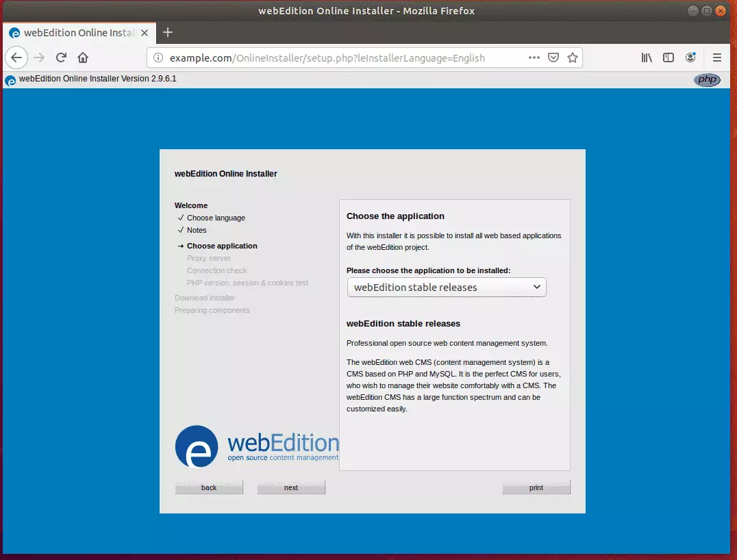Screen dimensions: 737x560
Task: Open Firefox hamburger menu
Action: [716, 58]
